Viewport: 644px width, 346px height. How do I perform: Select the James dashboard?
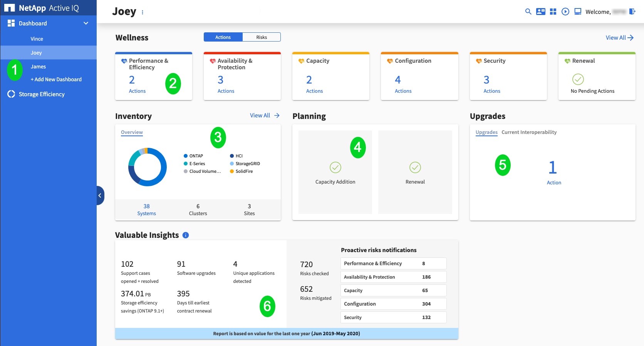pyautogui.click(x=38, y=67)
